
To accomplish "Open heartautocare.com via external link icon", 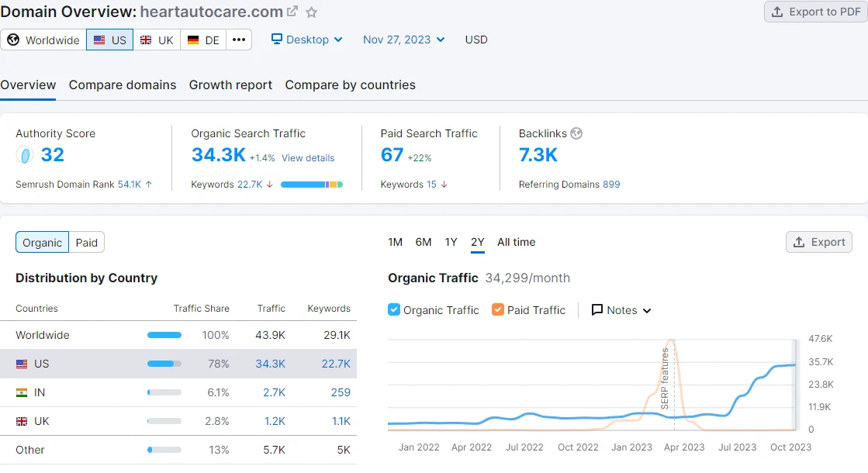I will 292,11.
